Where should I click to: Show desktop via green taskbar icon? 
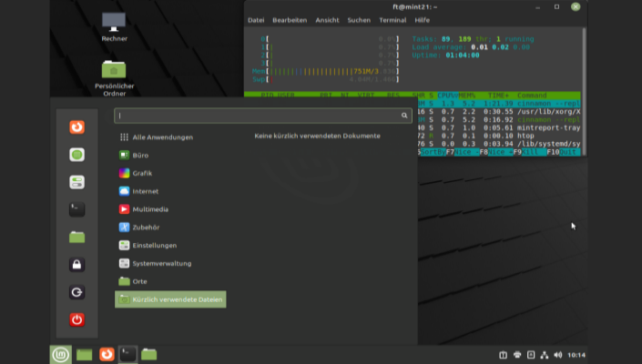[x=85, y=354]
